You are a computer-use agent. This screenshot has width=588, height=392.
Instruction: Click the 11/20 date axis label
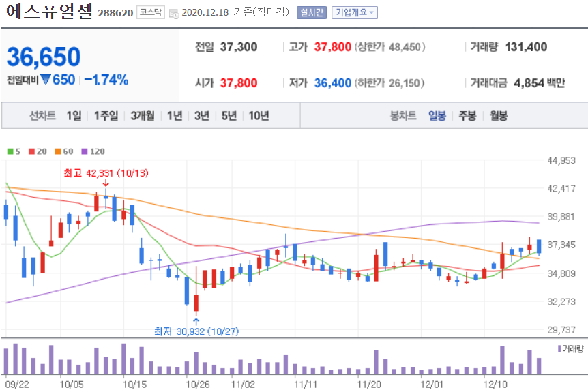point(369,385)
